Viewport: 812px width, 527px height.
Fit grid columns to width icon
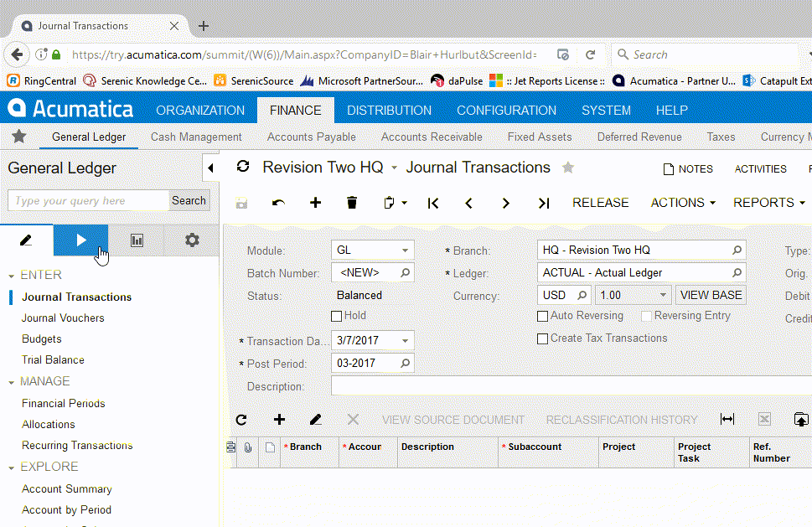tap(727, 419)
